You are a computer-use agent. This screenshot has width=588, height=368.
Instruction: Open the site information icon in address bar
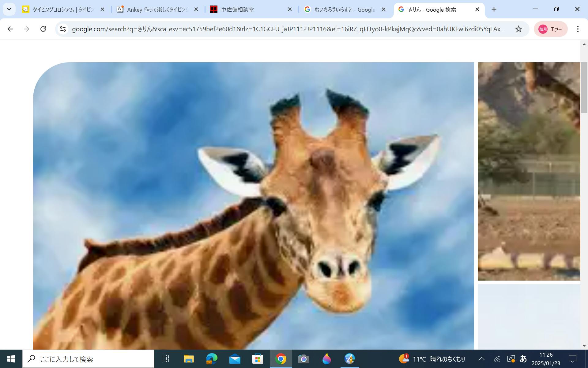click(63, 29)
